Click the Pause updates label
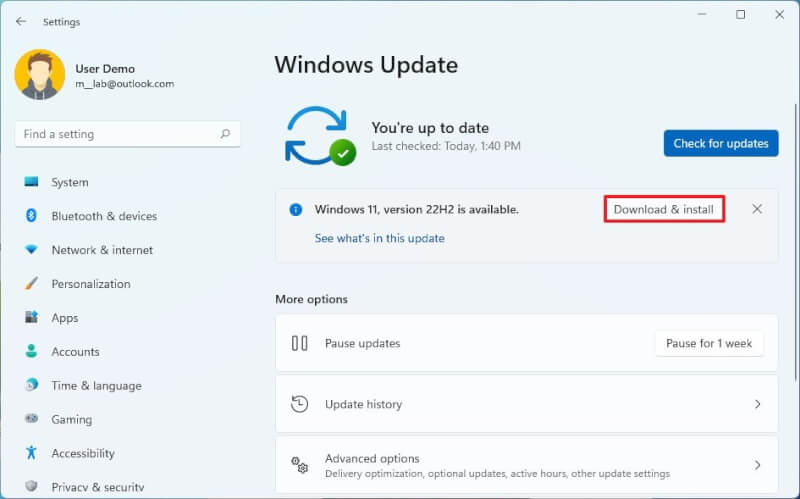800x499 pixels. [362, 343]
